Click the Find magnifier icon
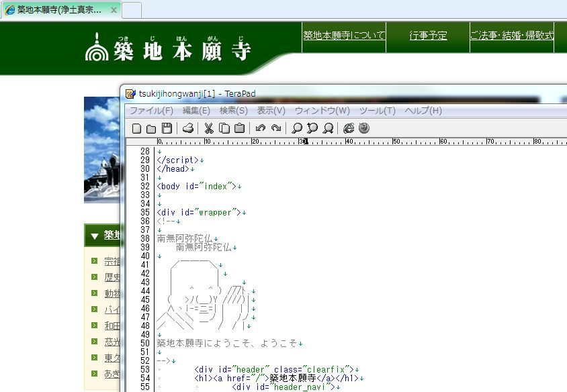The width and height of the screenshot is (567, 392). pyautogui.click(x=296, y=128)
